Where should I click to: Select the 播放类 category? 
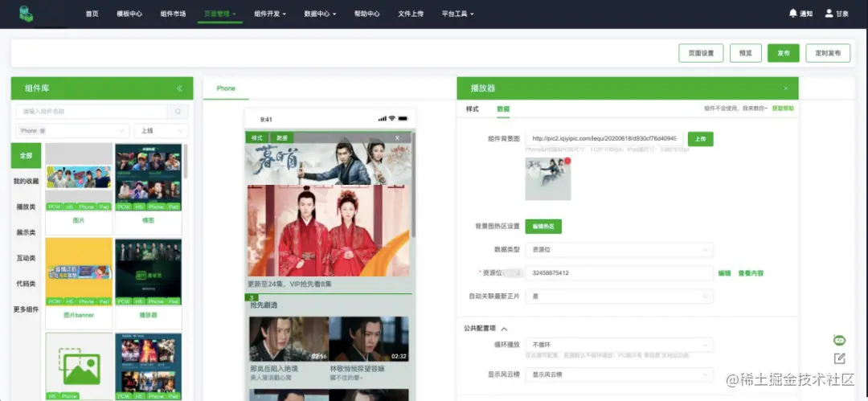coord(26,207)
